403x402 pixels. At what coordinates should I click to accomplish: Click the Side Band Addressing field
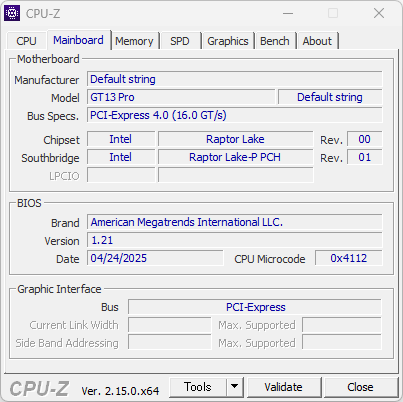point(170,343)
